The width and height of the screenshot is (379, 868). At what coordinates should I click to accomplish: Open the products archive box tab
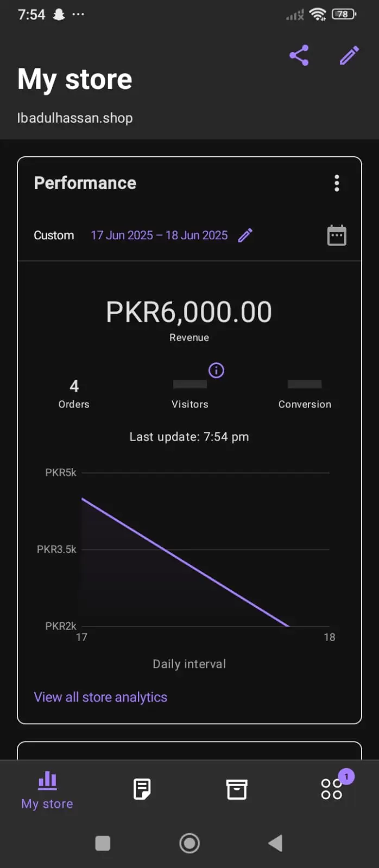point(237,789)
